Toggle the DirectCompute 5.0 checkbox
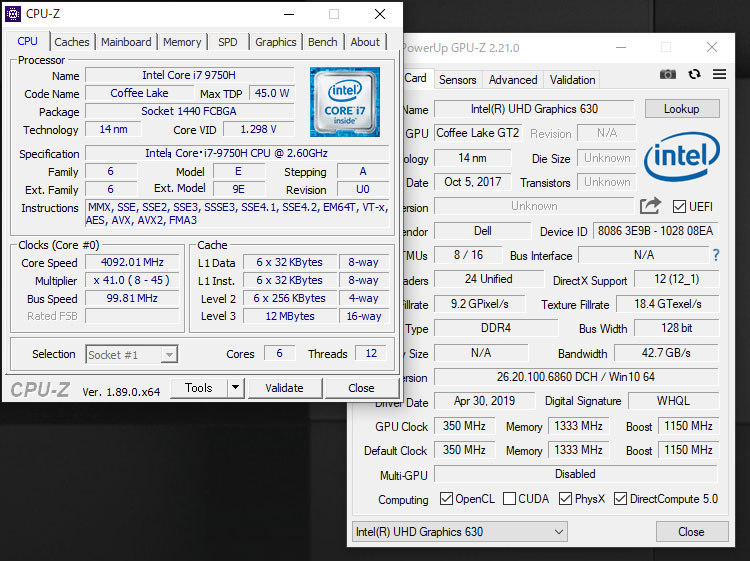Screen dimensions: 750x561 (620, 498)
